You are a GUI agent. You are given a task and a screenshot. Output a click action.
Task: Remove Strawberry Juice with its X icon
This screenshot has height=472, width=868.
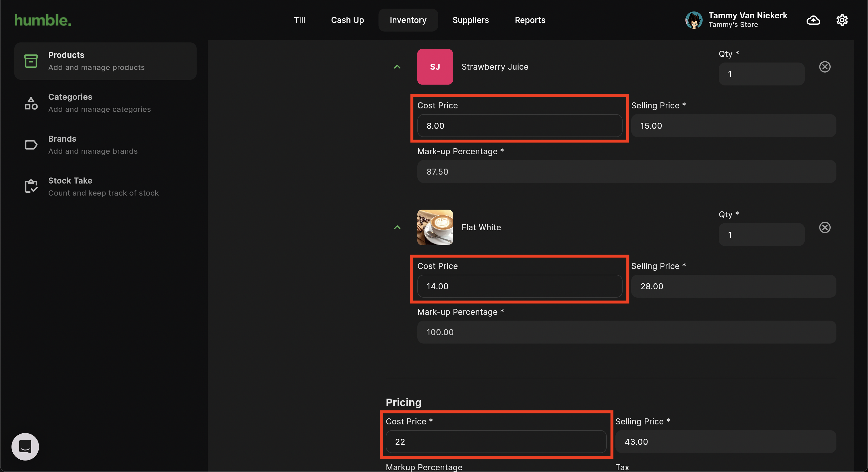pyautogui.click(x=825, y=67)
